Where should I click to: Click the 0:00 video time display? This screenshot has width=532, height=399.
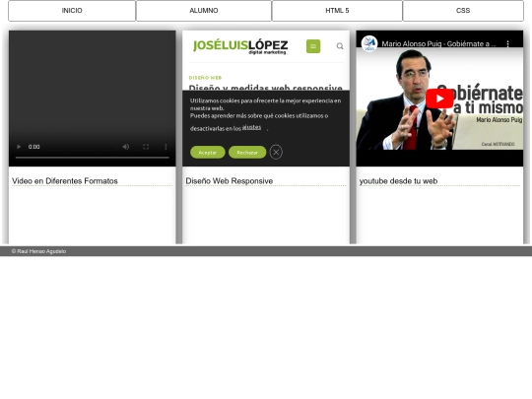pyautogui.click(x=33, y=147)
